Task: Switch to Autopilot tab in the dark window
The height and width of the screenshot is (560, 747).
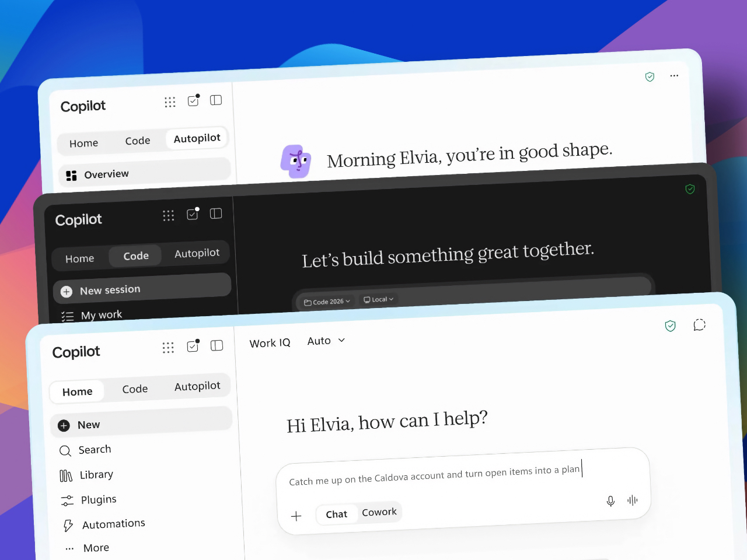Action: tap(197, 253)
